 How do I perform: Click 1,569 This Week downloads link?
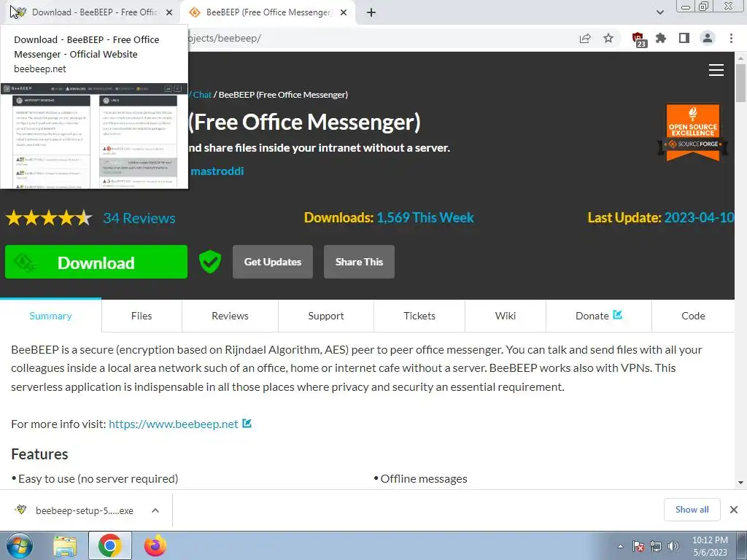425,217
